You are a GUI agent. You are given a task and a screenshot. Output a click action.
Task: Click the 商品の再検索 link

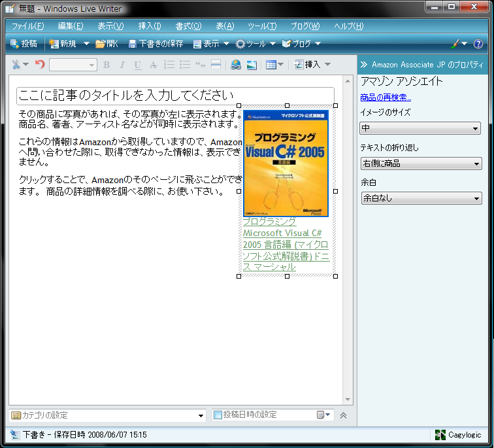386,97
